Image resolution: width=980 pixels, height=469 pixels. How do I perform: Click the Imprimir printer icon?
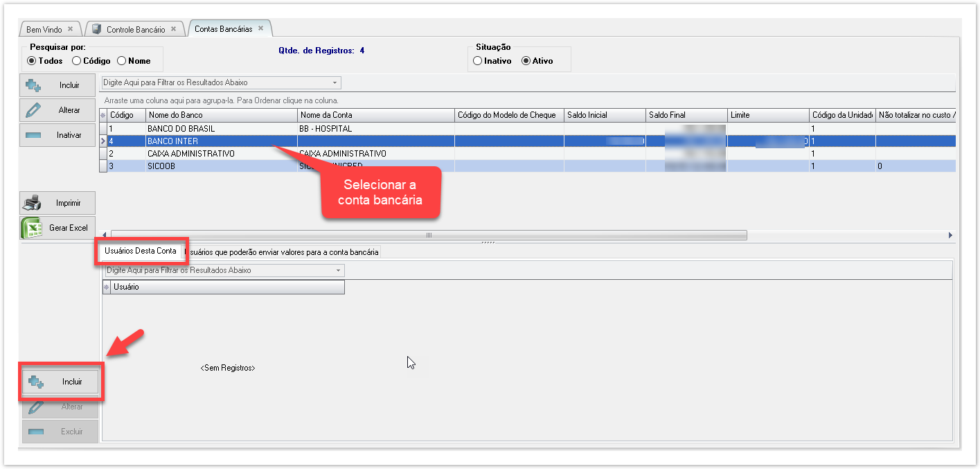click(33, 203)
